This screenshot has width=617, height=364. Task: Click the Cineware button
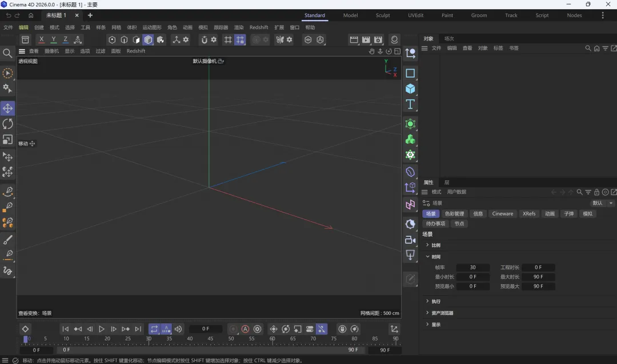(x=503, y=214)
